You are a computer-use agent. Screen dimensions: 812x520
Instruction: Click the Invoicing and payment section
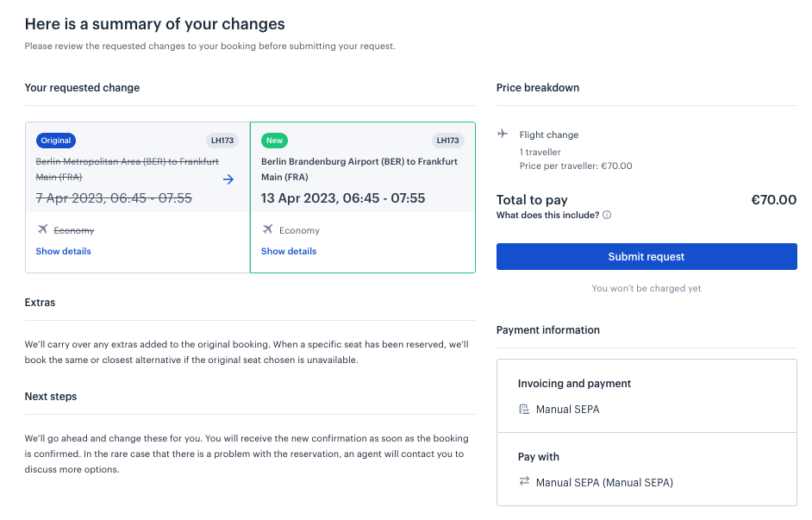pyautogui.click(x=646, y=396)
